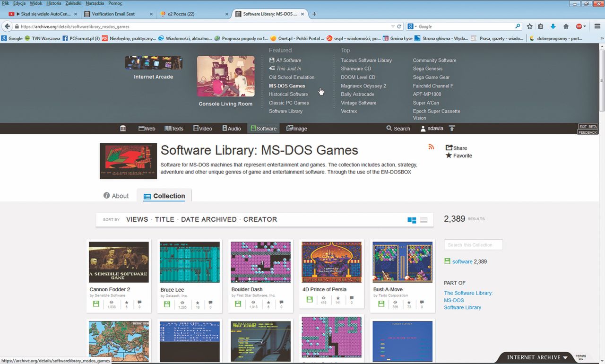Select the Collection tab
The height and width of the screenshot is (364, 605).
(x=164, y=196)
